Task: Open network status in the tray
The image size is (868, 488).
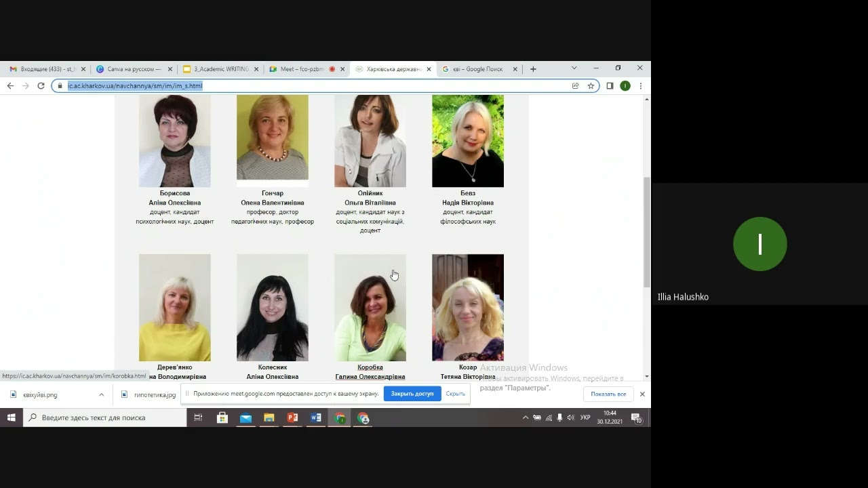Action: 548,418
